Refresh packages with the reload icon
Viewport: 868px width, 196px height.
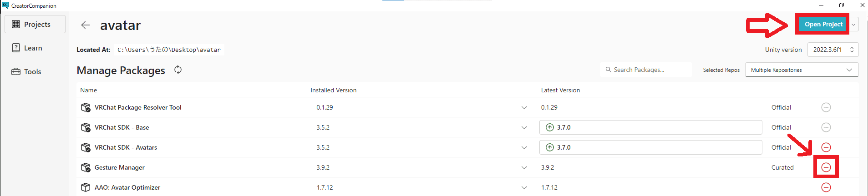[x=178, y=70]
